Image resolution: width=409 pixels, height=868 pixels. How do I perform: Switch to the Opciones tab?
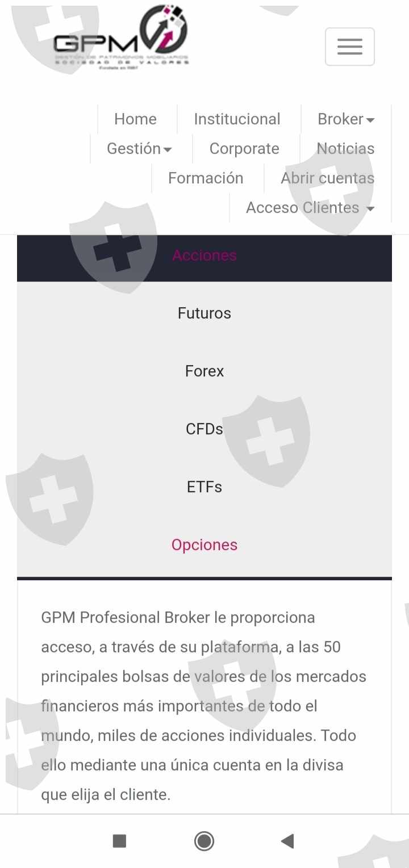click(204, 545)
